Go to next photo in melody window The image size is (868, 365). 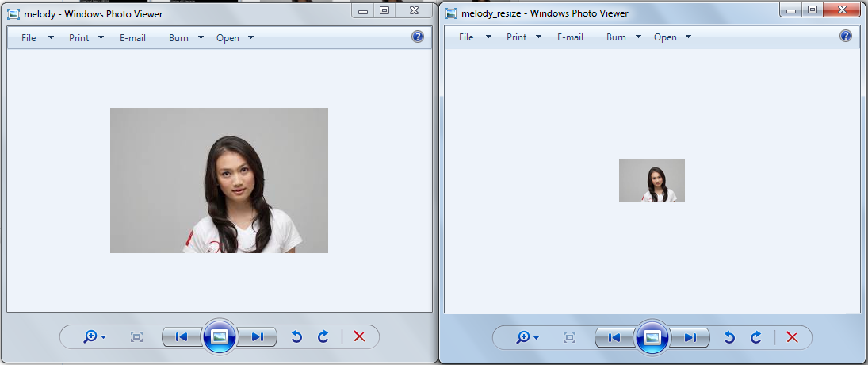[257, 336]
